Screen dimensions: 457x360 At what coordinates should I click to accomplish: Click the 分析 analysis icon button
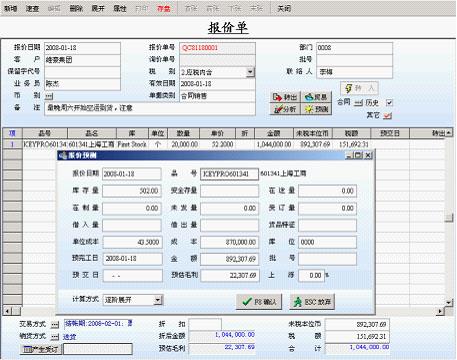pos(285,109)
